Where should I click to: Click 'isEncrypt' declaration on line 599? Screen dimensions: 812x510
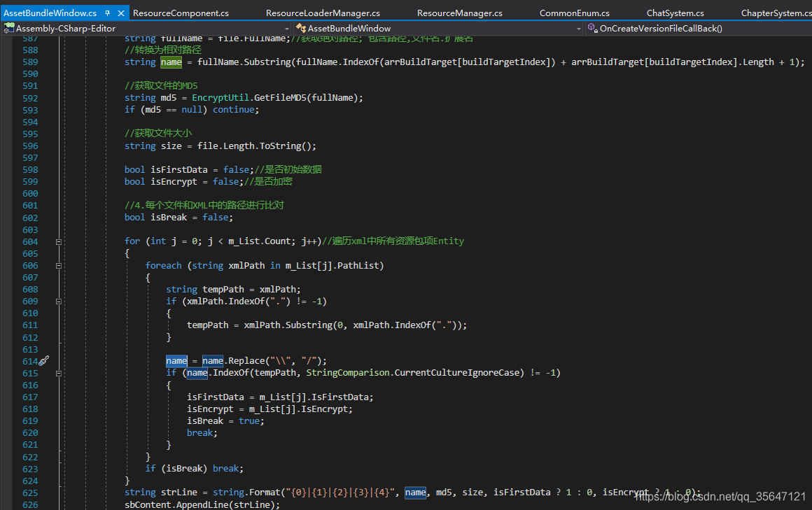[174, 182]
